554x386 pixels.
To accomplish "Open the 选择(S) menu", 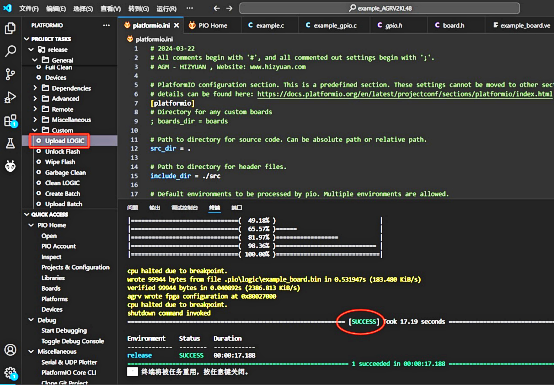I will (x=83, y=8).
